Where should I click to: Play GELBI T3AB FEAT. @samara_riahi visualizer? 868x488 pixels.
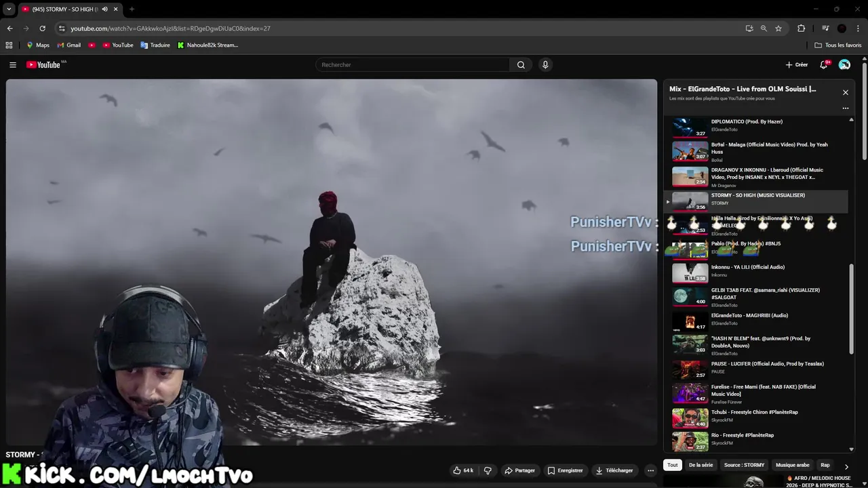point(755,297)
